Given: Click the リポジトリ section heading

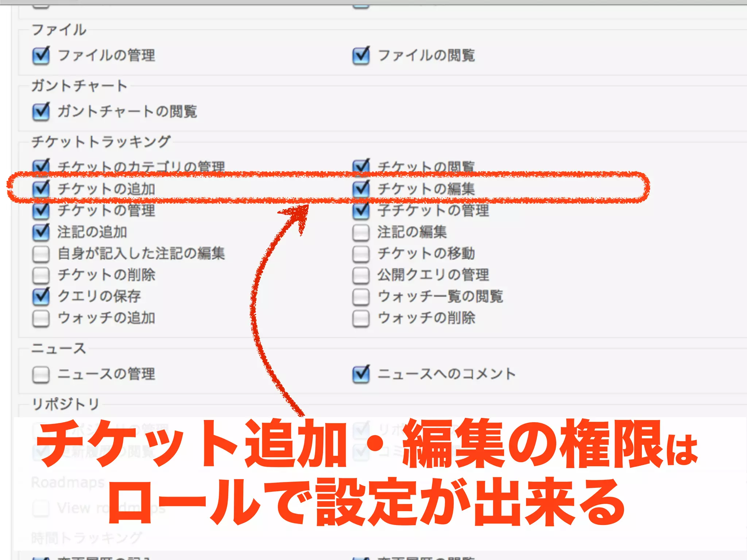Looking at the screenshot, I should (65, 404).
